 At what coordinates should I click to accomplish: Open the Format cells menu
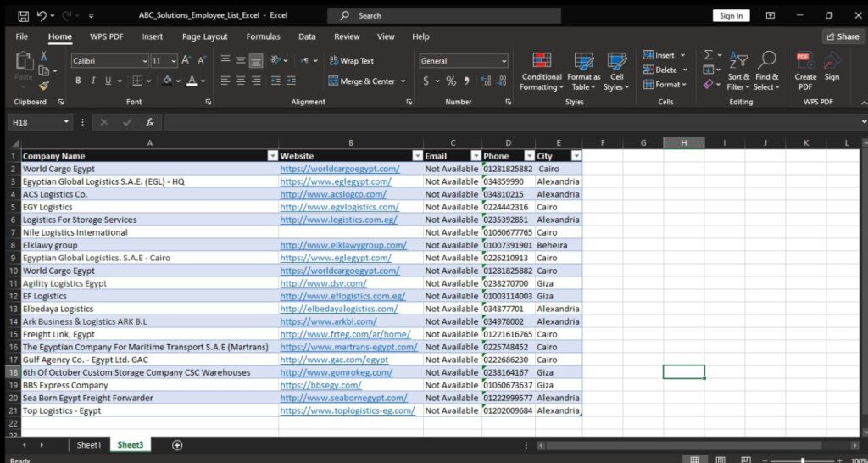[x=665, y=85]
